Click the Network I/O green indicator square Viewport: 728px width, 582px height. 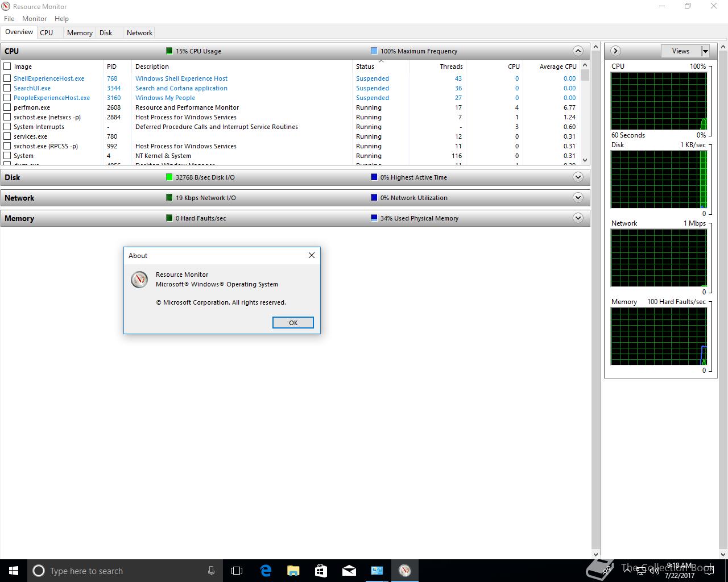169,198
